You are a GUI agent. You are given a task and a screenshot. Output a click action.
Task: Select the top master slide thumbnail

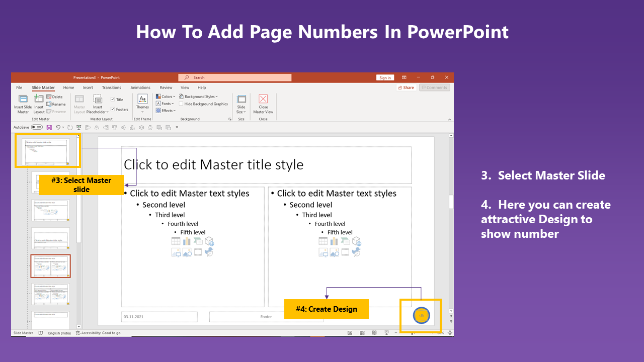(47, 151)
